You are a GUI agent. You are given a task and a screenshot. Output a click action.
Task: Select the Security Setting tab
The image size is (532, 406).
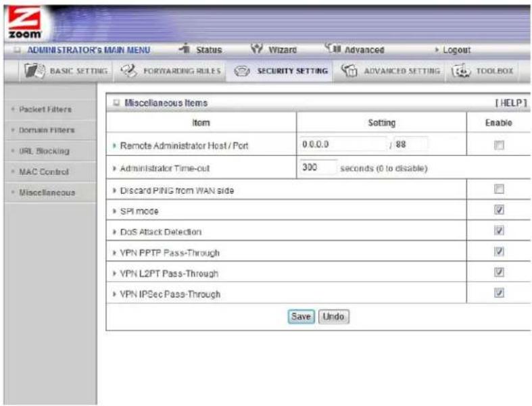pyautogui.click(x=280, y=71)
